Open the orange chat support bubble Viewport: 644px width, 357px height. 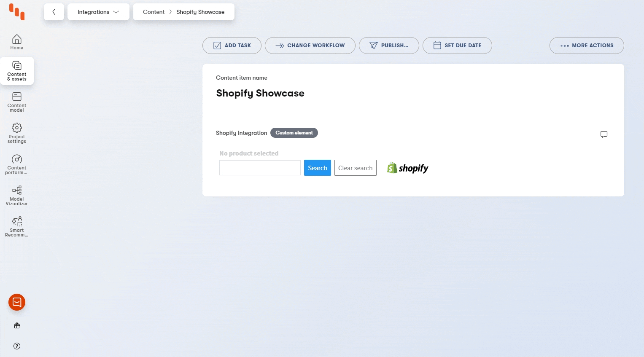pyautogui.click(x=17, y=302)
